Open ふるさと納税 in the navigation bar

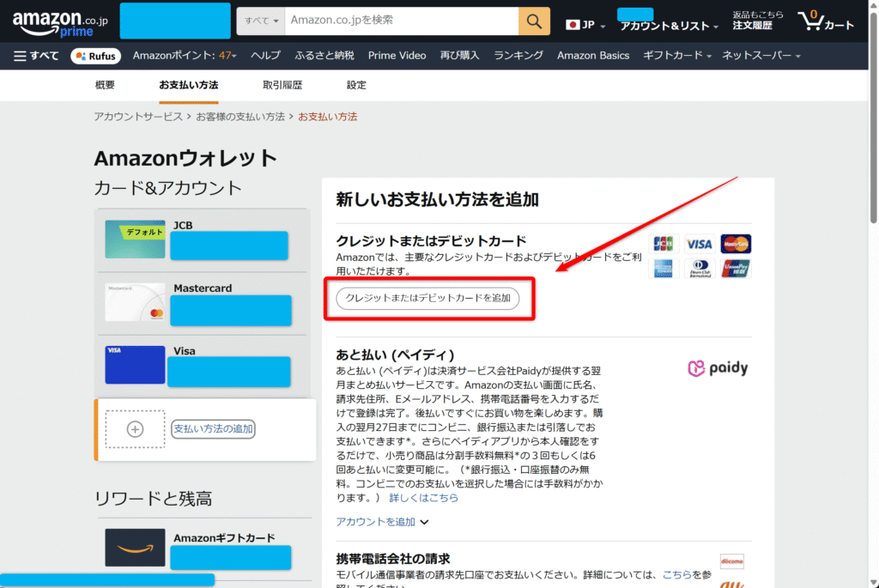324,56
